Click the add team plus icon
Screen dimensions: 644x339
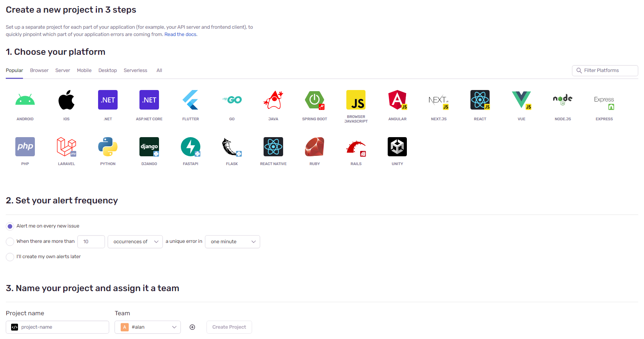(x=192, y=327)
